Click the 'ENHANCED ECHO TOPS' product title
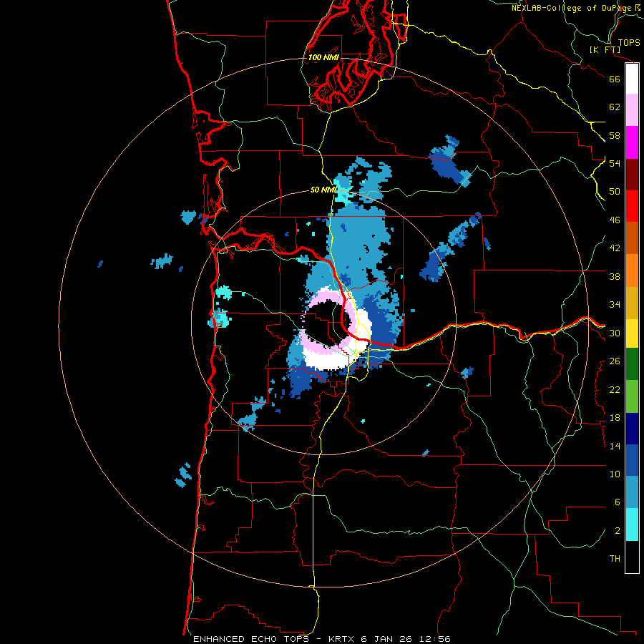Image resolution: width=644 pixels, height=644 pixels. click(x=251, y=639)
